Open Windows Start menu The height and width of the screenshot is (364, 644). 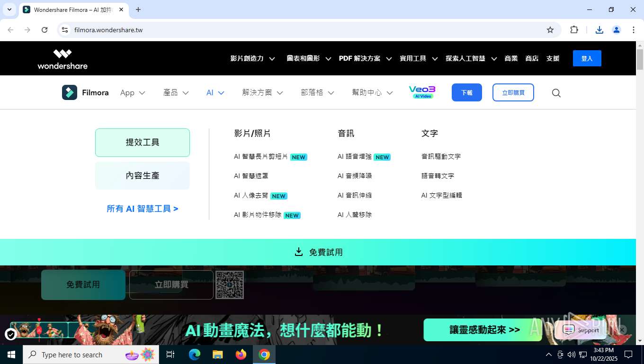[x=11, y=355]
